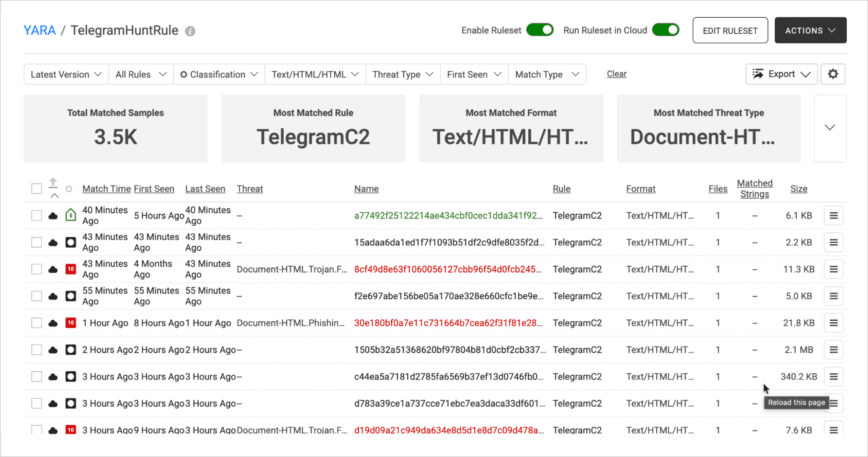Toggle the Enable Ruleset switch
868x457 pixels.
pyautogui.click(x=540, y=30)
